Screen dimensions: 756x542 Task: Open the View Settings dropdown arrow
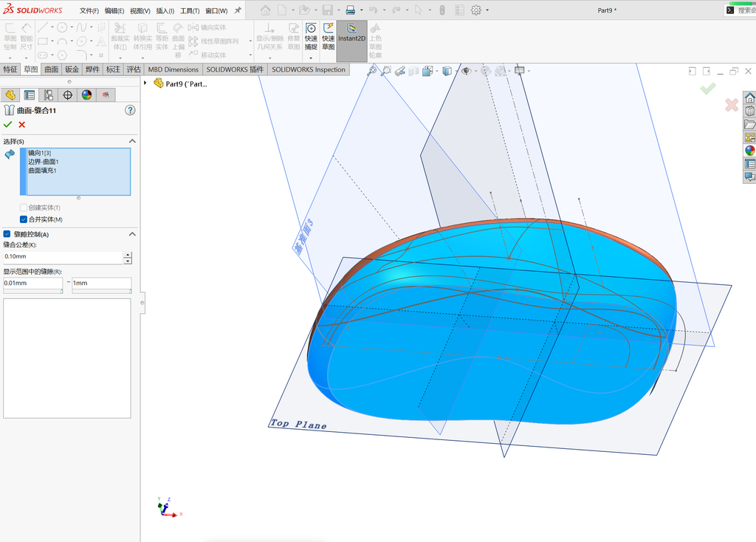point(529,72)
